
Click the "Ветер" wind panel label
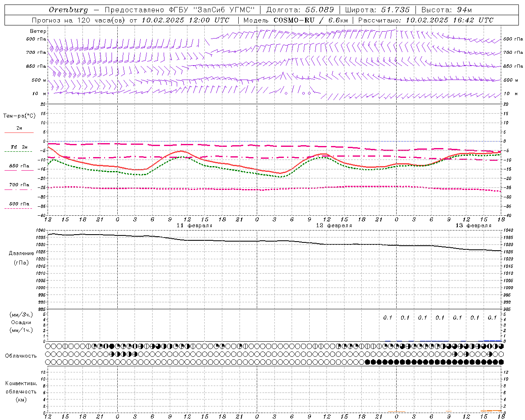coord(38,31)
